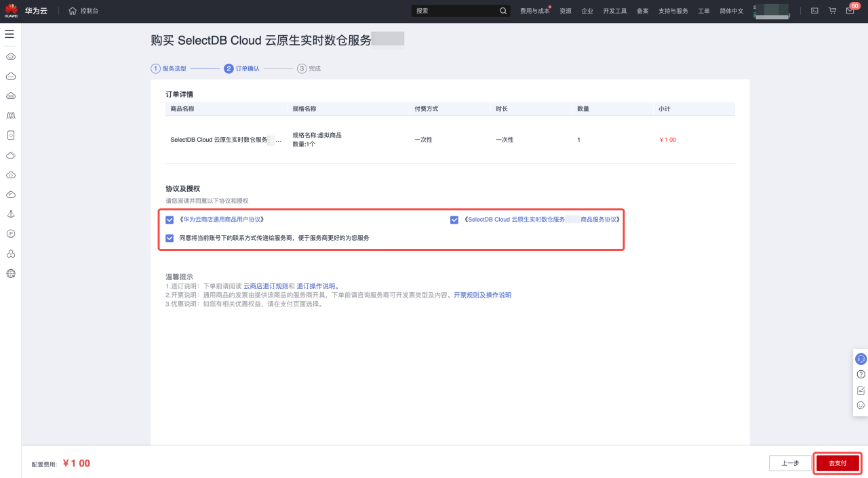Click 华为云 brand text
This screenshot has width=868, height=478.
pyautogui.click(x=36, y=11)
